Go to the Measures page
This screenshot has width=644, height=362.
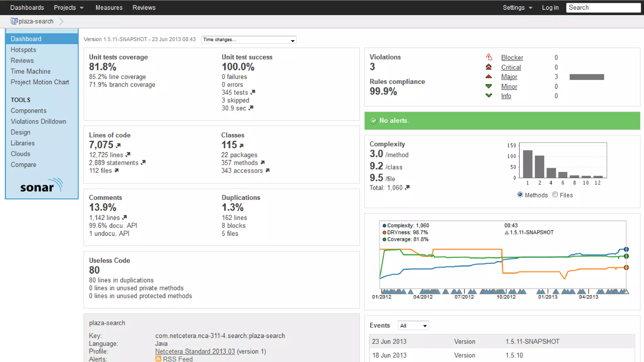[109, 8]
